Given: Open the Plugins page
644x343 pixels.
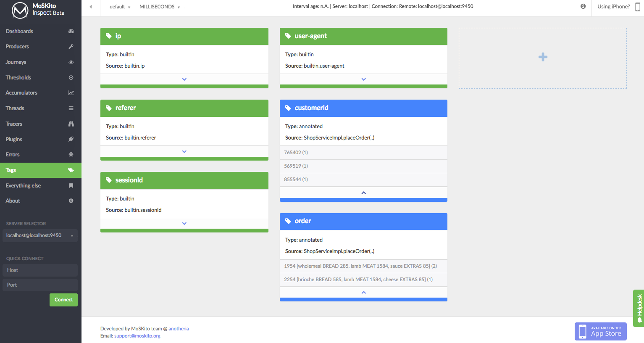Looking at the screenshot, I should pos(41,139).
